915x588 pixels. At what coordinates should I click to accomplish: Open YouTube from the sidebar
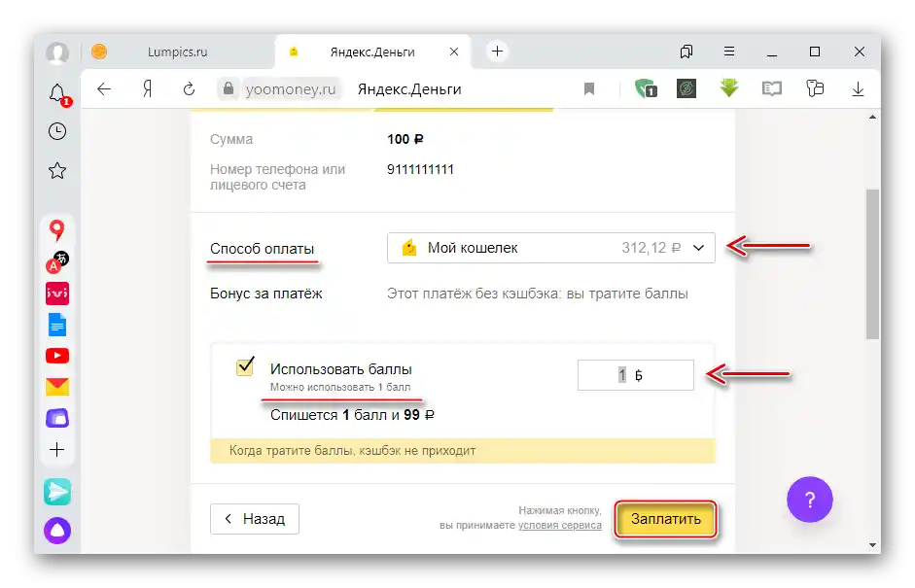click(57, 356)
